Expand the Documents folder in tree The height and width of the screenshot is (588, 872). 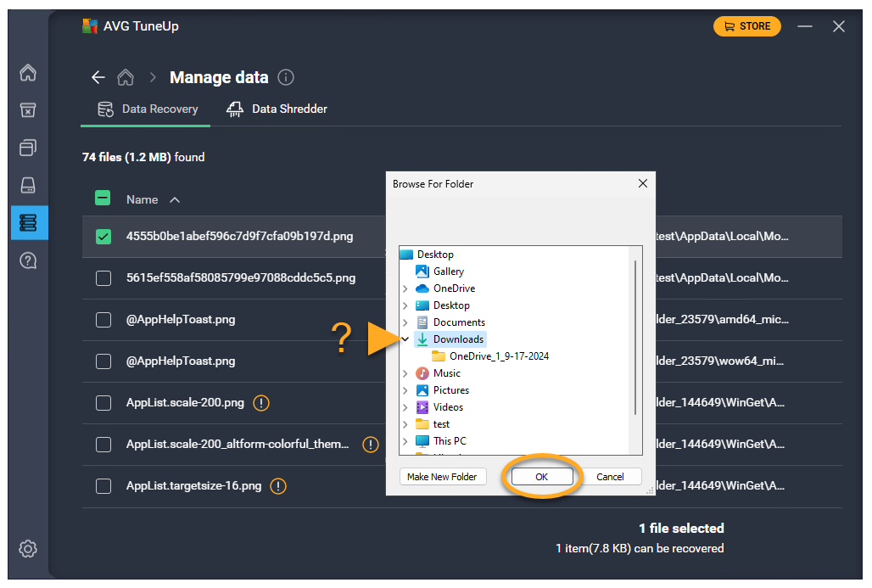pyautogui.click(x=406, y=322)
